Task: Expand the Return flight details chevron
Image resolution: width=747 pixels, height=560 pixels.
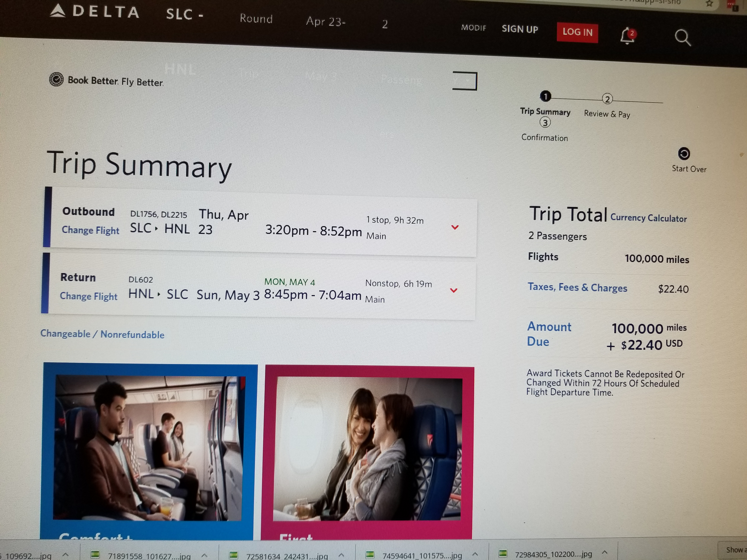Action: pyautogui.click(x=454, y=290)
